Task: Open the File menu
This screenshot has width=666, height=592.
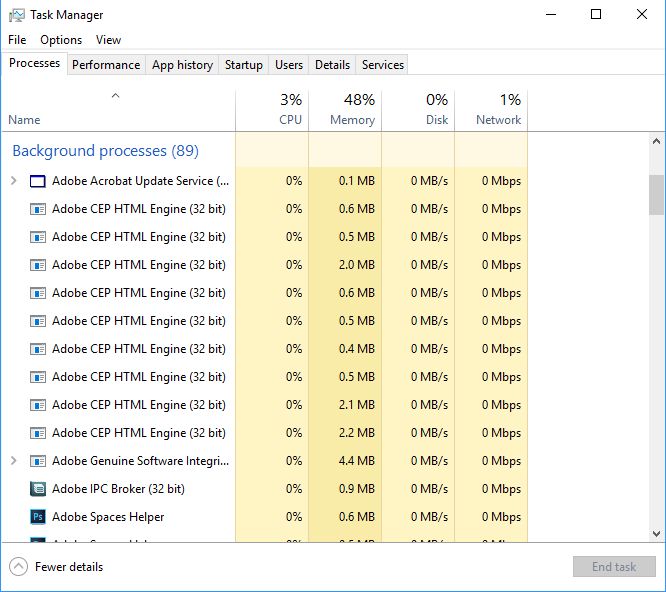Action: coord(17,40)
